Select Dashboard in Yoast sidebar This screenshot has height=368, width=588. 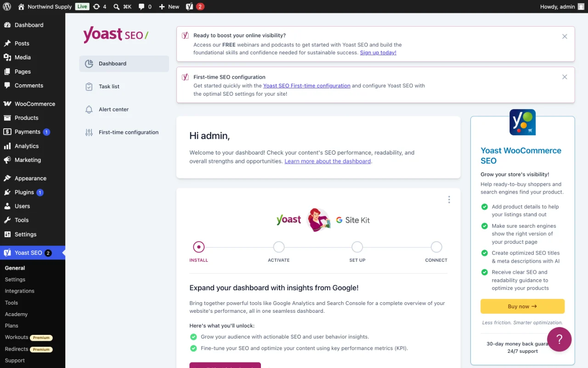coord(124,63)
